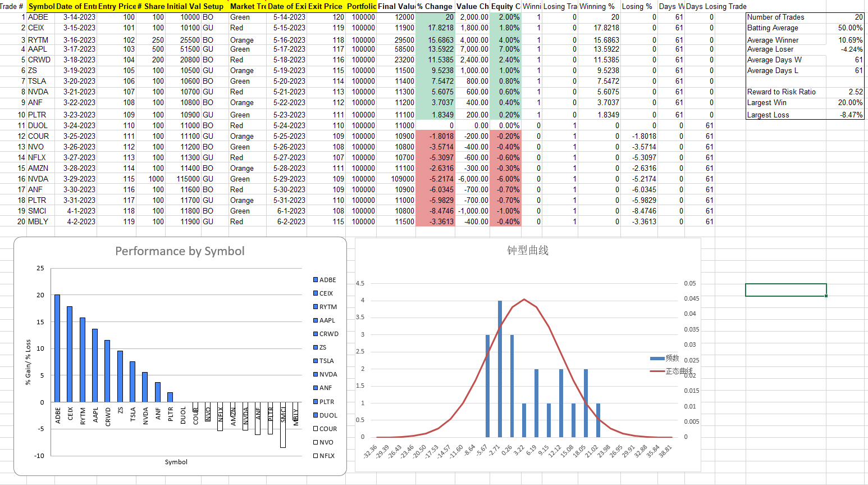Select the PLTR legend entry icon

[315, 401]
